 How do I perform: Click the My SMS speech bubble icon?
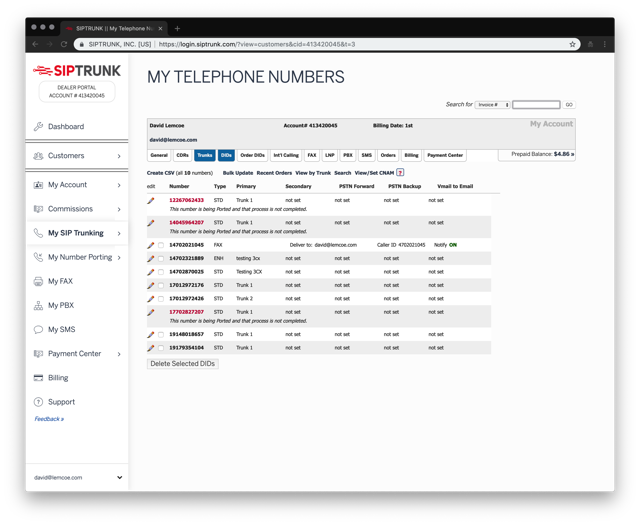pos(38,329)
